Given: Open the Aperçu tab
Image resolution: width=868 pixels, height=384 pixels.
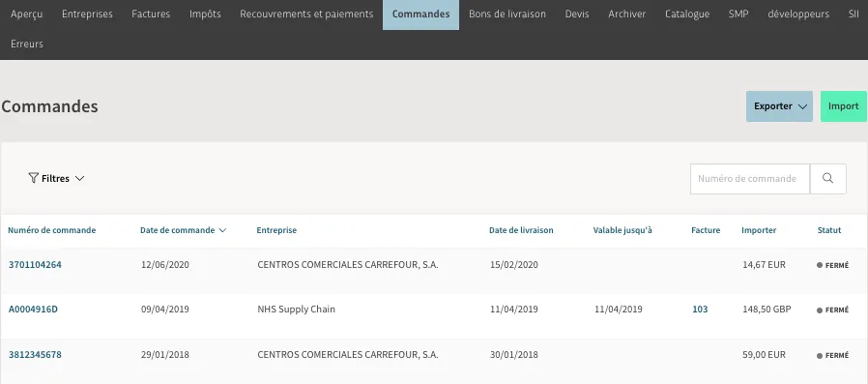Looking at the screenshot, I should pos(26,14).
